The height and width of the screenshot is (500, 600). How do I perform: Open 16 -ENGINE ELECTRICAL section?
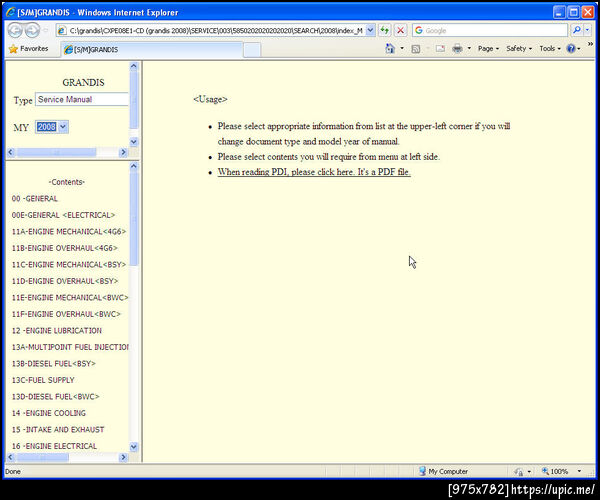tap(54, 446)
